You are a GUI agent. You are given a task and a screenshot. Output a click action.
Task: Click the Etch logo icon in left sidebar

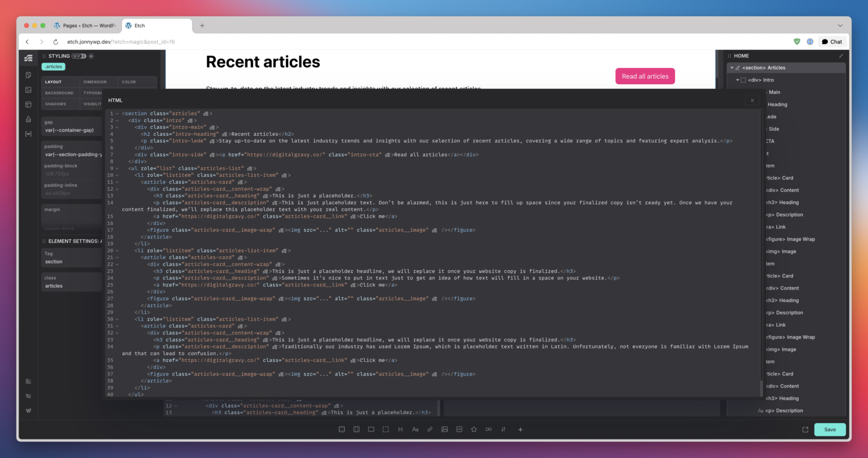28,58
